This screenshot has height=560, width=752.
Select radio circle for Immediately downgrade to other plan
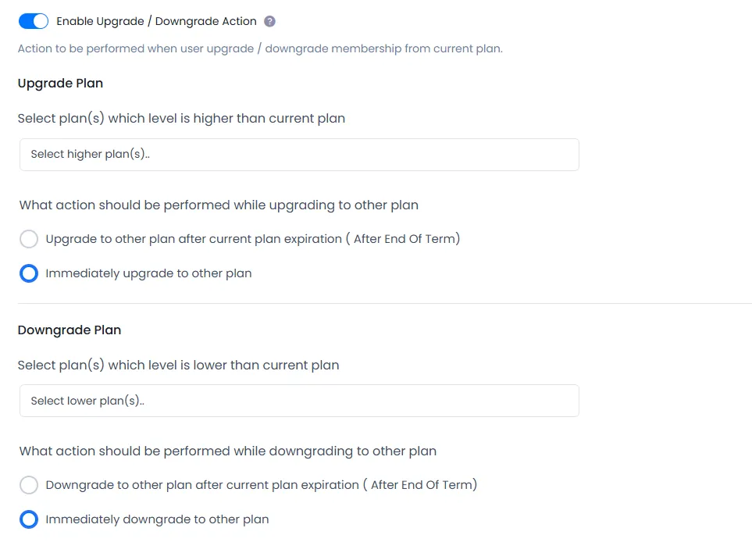[x=29, y=519]
